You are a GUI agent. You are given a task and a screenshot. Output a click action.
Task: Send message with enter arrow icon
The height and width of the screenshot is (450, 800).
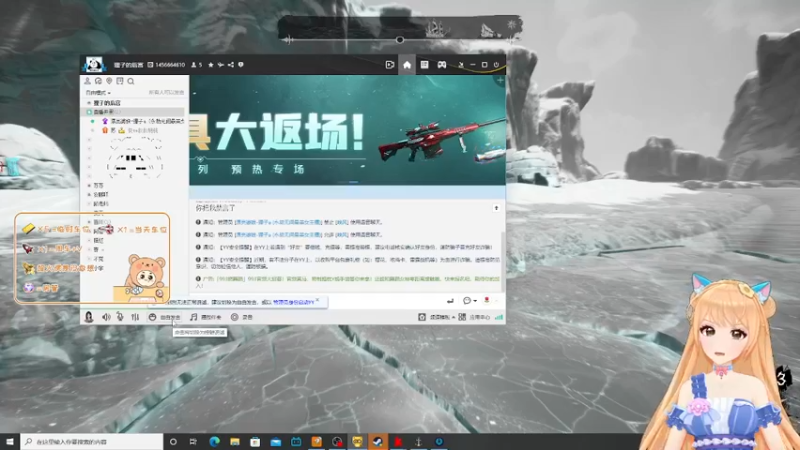450,301
